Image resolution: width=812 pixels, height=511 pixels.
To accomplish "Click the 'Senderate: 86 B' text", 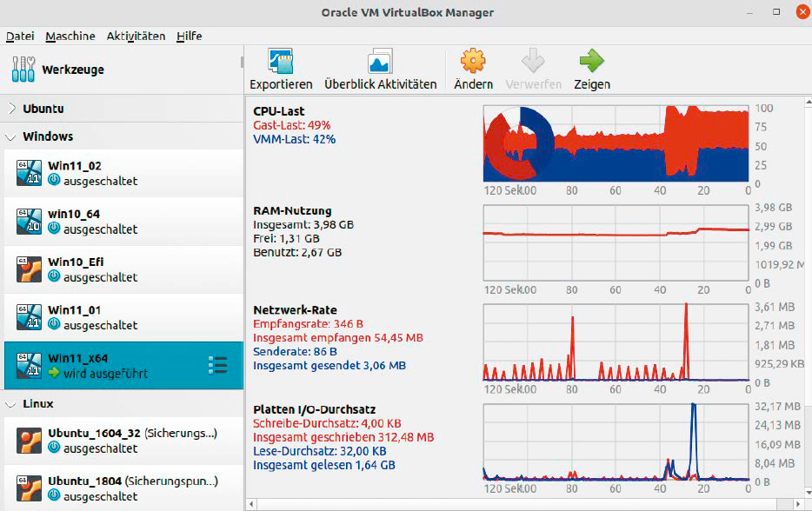I will tap(295, 352).
